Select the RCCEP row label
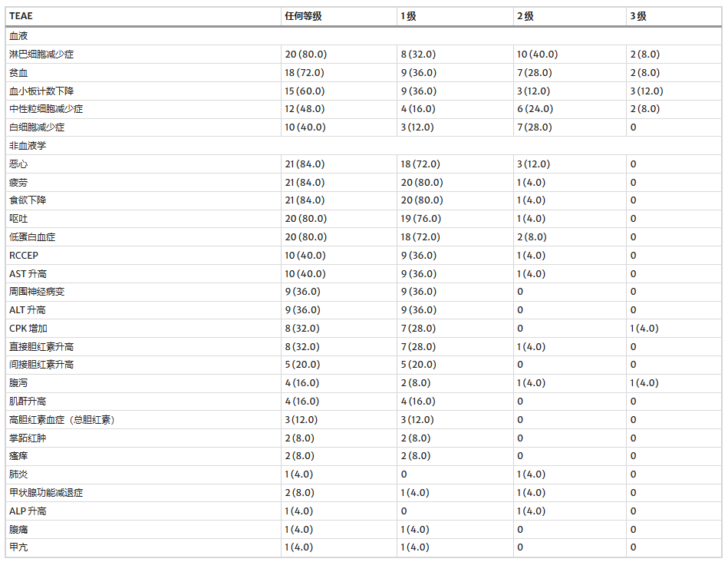This screenshot has height=562, width=728. (23, 255)
